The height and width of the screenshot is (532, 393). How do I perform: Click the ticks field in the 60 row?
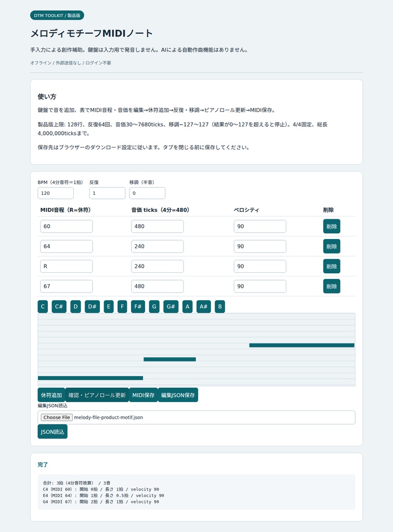click(x=158, y=227)
